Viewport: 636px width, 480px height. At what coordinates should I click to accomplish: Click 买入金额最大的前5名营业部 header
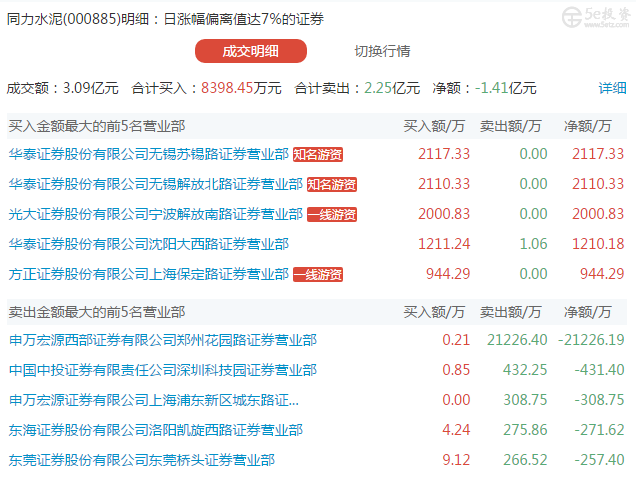pyautogui.click(x=97, y=126)
